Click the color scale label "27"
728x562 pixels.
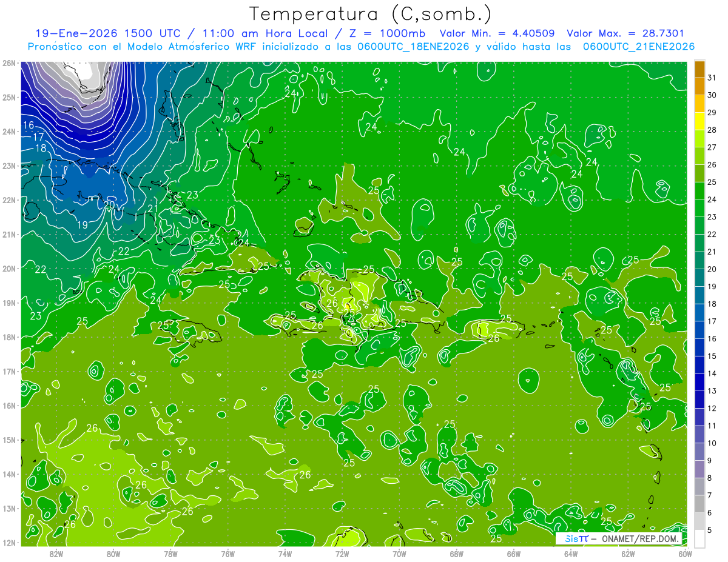click(x=712, y=147)
